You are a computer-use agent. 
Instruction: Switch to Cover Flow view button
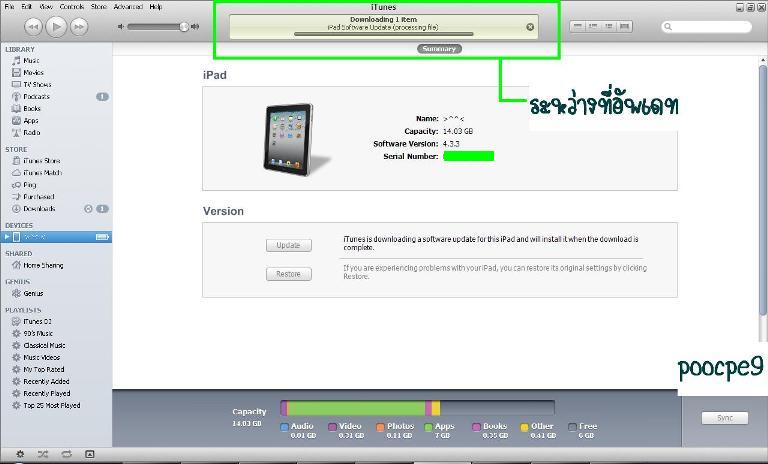624,26
